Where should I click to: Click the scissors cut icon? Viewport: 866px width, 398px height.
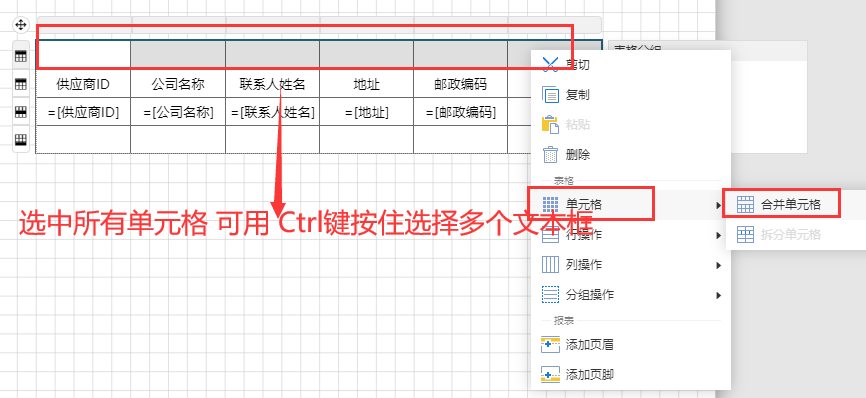[x=551, y=65]
